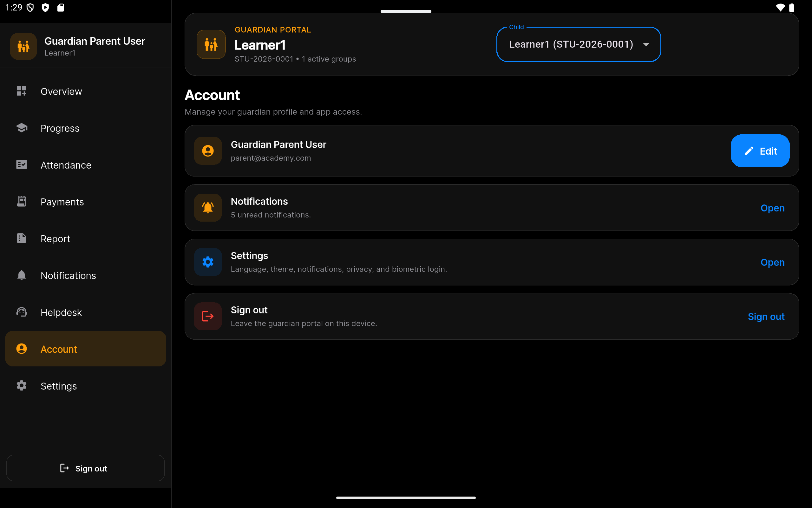Tap the top drag handle bar

pyautogui.click(x=406, y=11)
